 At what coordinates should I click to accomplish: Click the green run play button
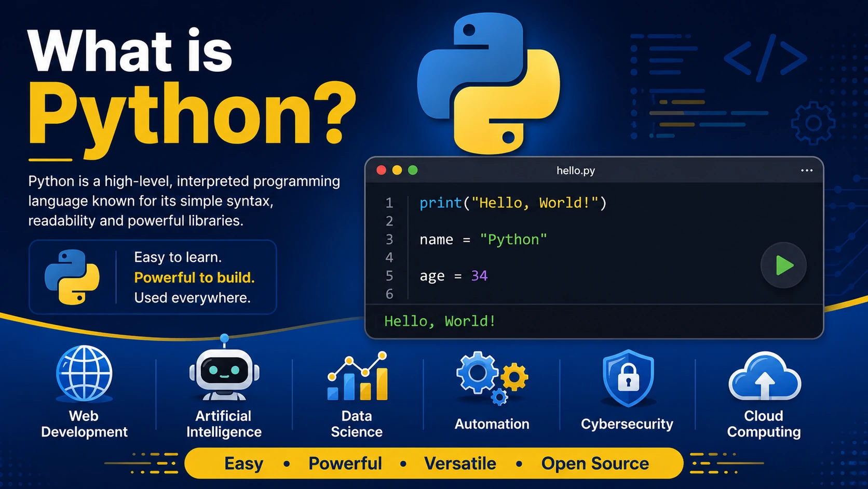[783, 265]
